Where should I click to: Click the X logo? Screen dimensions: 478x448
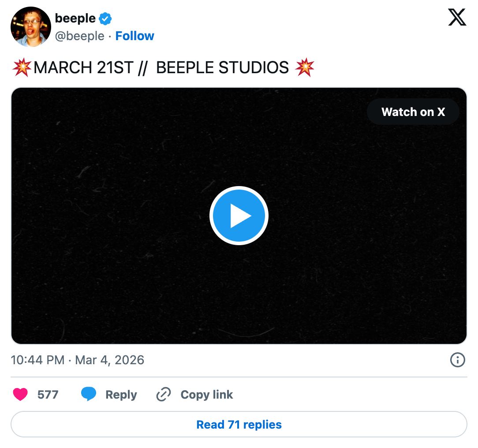[x=457, y=18]
